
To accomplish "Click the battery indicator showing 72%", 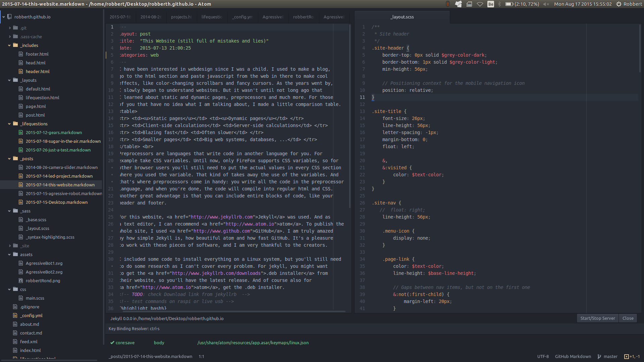I will pos(510,4).
